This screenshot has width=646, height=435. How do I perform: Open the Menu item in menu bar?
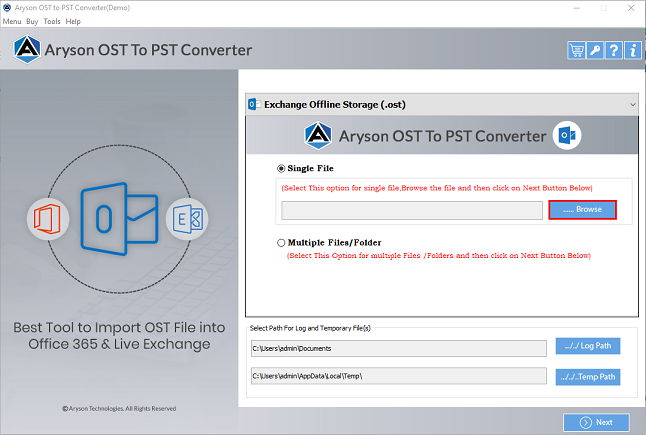(x=12, y=21)
